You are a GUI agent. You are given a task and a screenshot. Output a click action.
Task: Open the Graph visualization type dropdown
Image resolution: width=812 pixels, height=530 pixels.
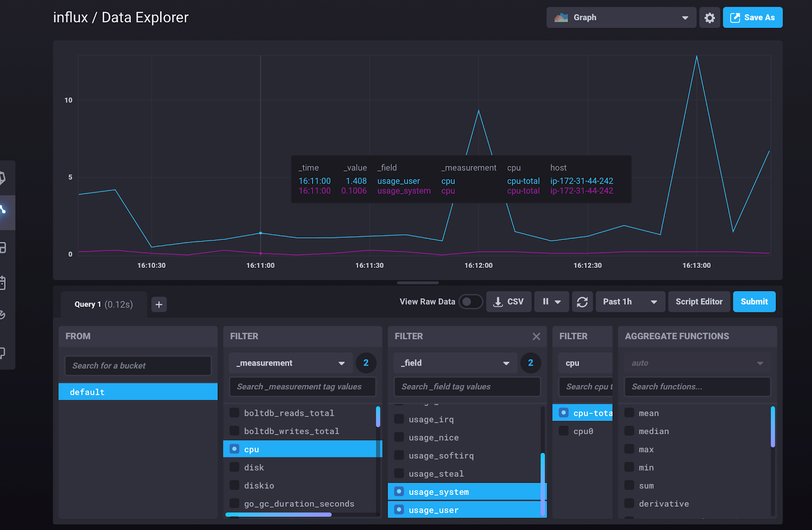[621, 17]
